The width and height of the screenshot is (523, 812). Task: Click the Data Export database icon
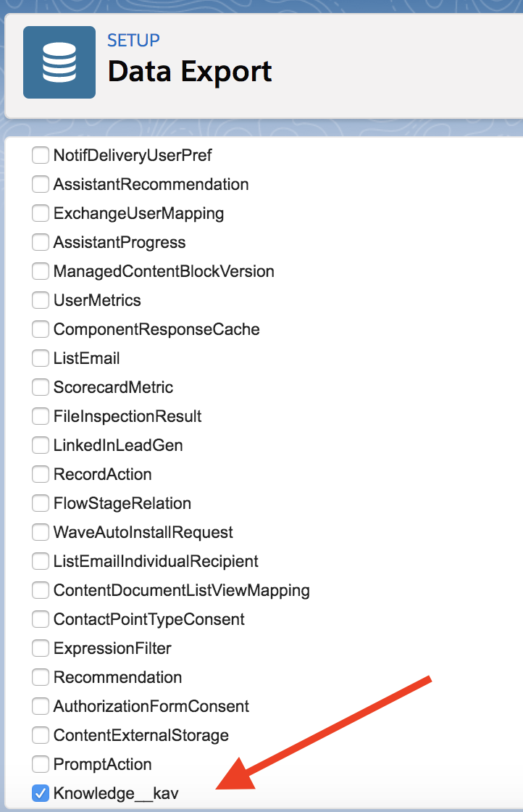[59, 62]
